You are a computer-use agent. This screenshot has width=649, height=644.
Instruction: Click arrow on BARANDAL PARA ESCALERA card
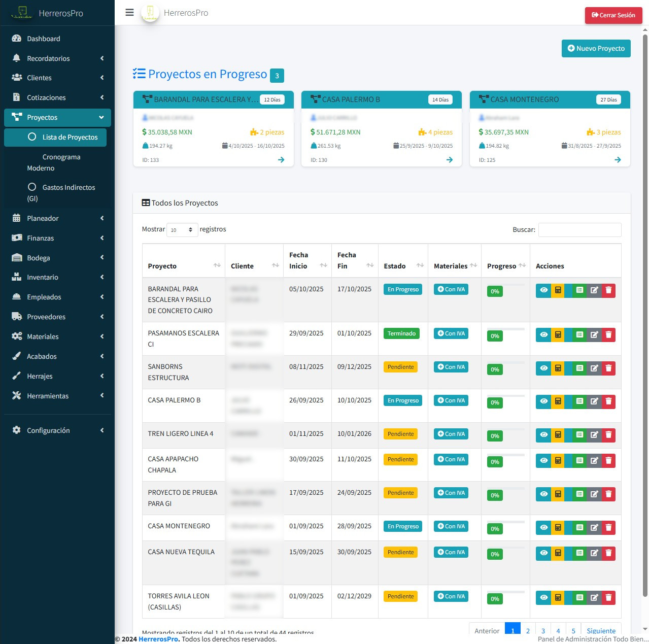tap(281, 160)
